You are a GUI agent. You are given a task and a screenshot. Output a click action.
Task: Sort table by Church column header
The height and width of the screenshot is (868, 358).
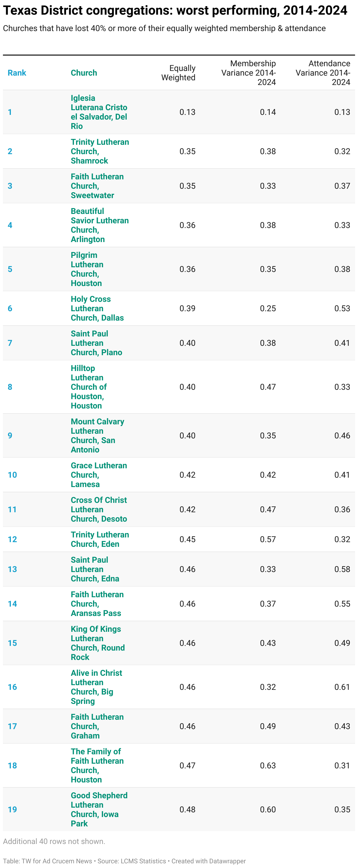coord(84,73)
